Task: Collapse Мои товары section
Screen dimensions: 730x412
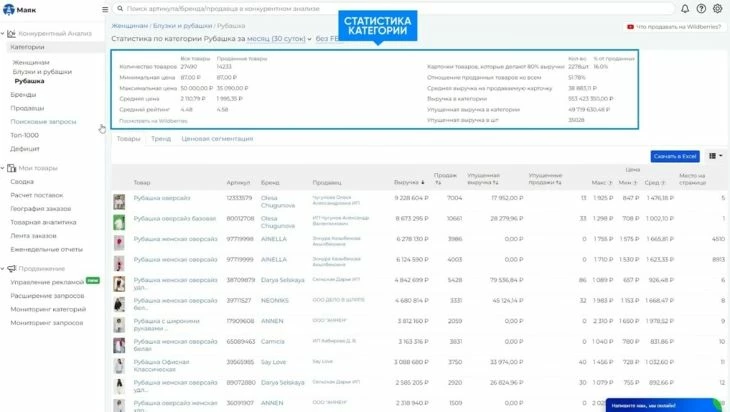Action: [x=3, y=168]
